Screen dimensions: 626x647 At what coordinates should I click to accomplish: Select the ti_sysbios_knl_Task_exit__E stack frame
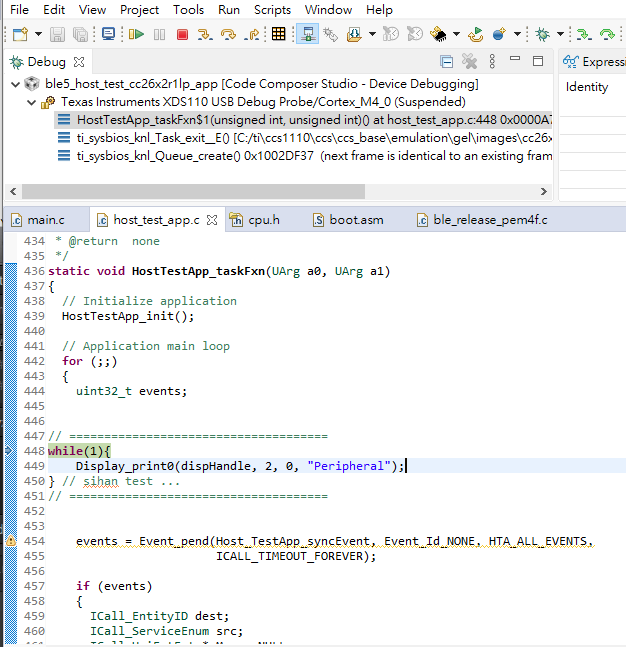(303, 138)
